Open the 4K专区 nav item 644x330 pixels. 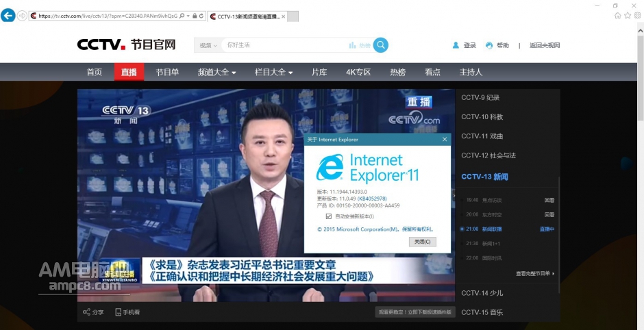click(358, 73)
